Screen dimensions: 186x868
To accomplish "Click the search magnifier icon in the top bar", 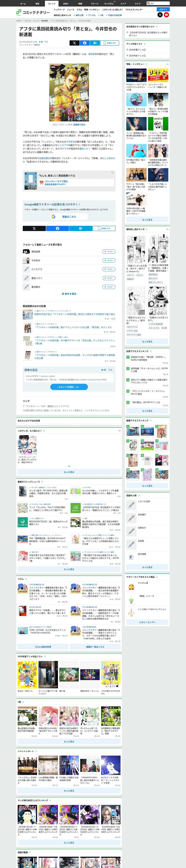I will tap(148, 3).
